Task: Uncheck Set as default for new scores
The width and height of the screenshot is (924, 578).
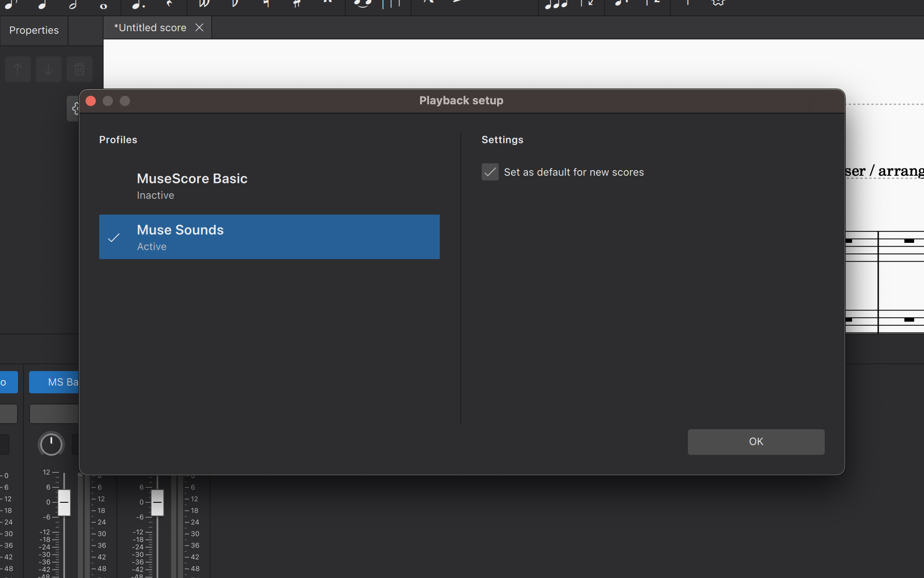Action: pos(490,172)
